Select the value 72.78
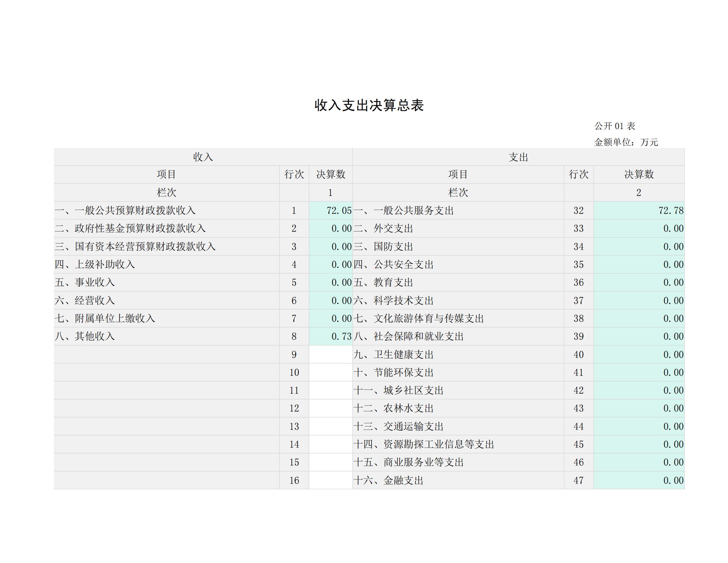This screenshot has width=728, height=563. click(x=671, y=210)
